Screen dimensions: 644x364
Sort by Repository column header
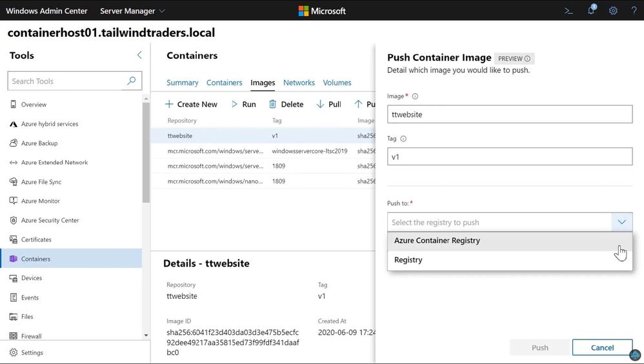(x=182, y=121)
